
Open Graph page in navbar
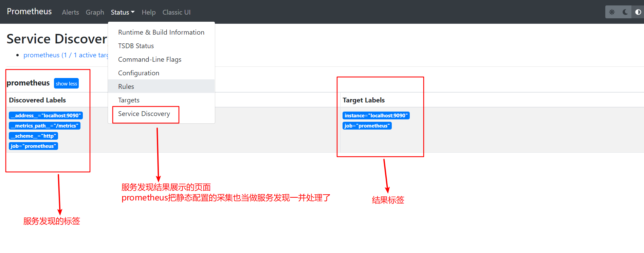(95, 12)
